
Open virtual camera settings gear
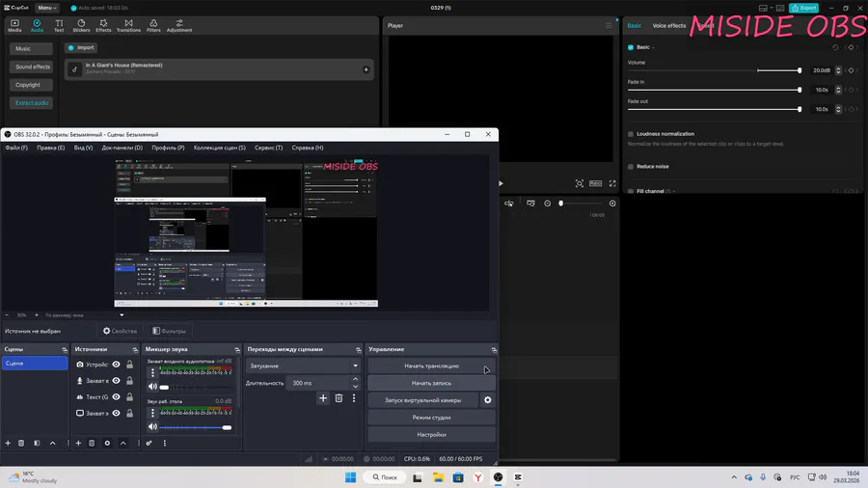488,400
